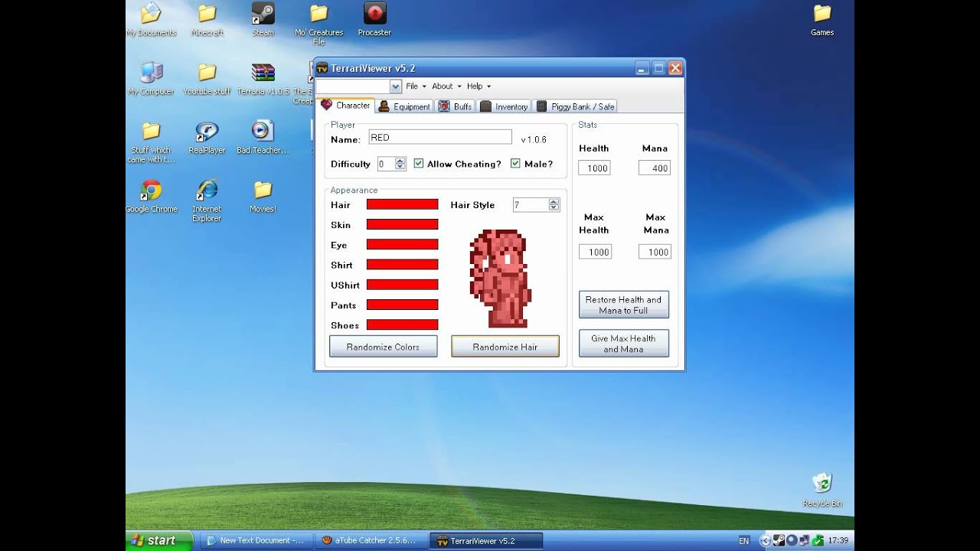Select the Terraria v1.0.5 archive icon
This screenshot has width=980, height=551.
coord(263,79)
